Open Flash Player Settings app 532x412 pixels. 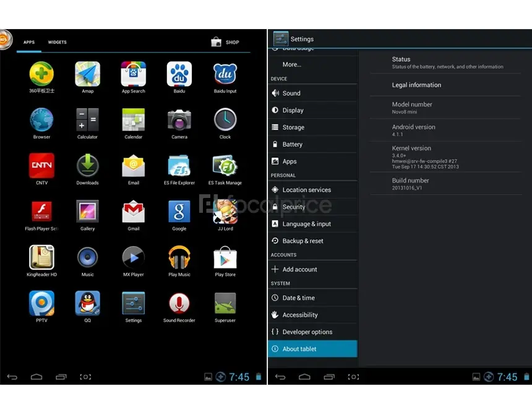pos(41,211)
